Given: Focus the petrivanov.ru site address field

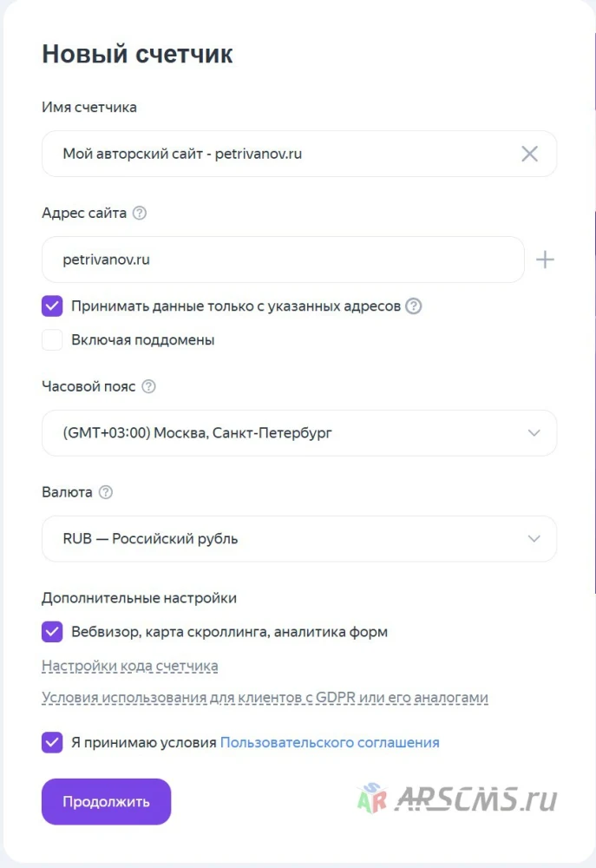Looking at the screenshot, I should 283,260.
